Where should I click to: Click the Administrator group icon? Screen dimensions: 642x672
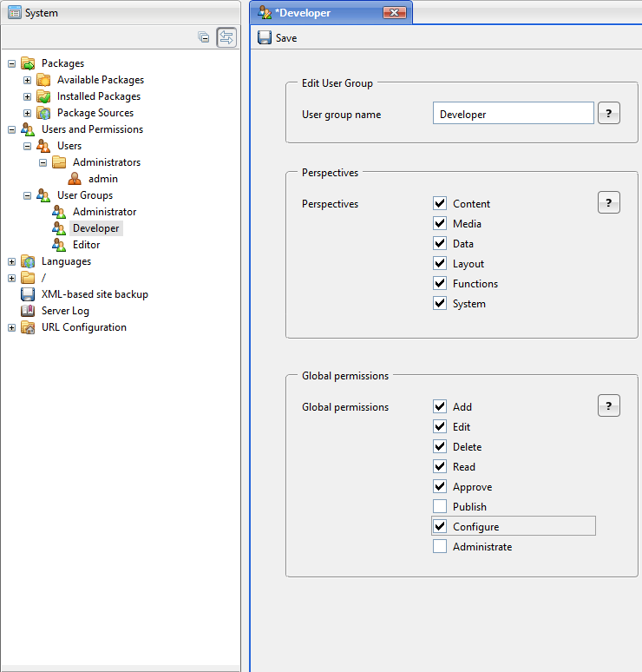pyautogui.click(x=59, y=212)
